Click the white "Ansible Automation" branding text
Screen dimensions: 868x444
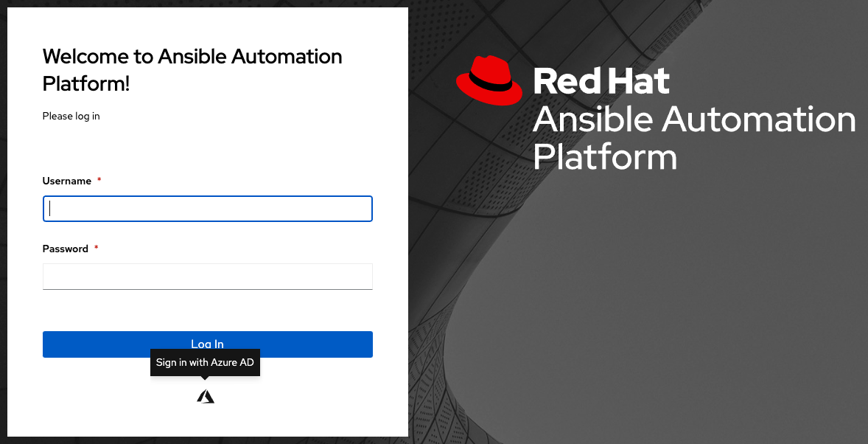(x=693, y=119)
